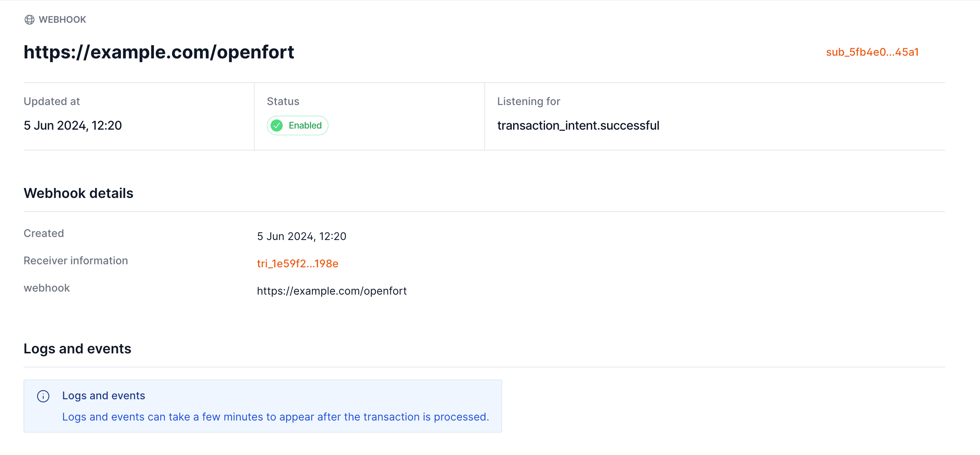This screenshot has height=455, width=980.
Task: Click the Receiver information row label
Action: pyautogui.click(x=76, y=260)
